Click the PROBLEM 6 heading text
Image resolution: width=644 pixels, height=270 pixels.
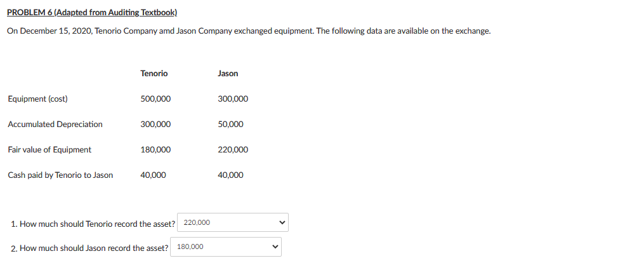coord(93,13)
